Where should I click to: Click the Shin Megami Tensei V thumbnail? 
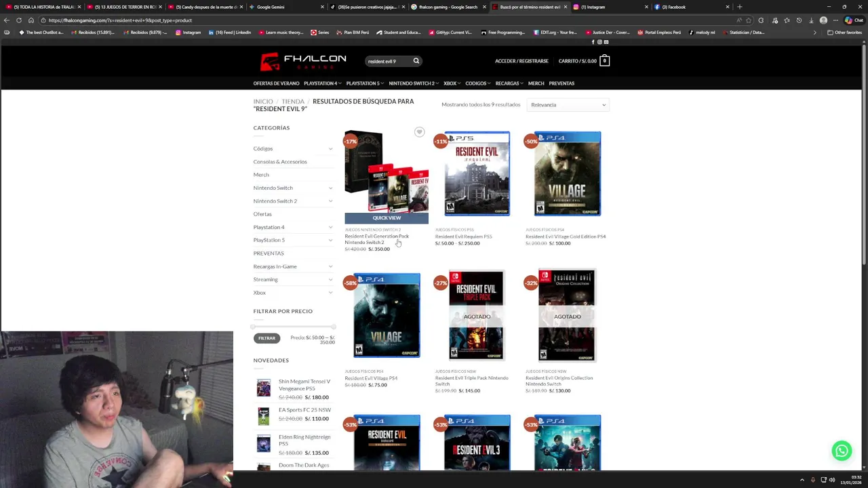click(264, 388)
